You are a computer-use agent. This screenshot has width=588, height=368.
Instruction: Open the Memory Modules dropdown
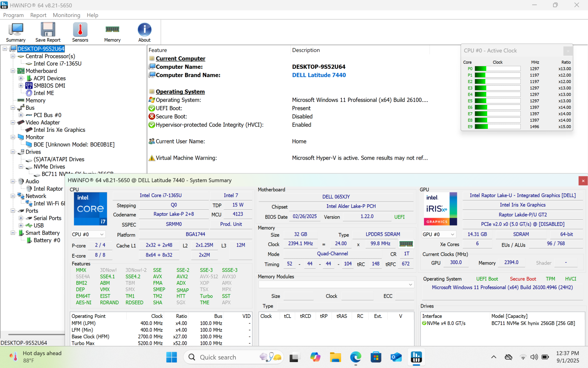336,284
